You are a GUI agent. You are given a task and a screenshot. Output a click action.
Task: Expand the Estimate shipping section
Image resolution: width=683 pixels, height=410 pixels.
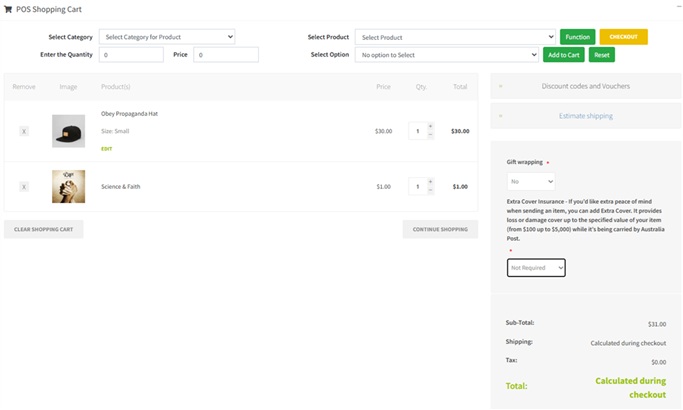pos(585,116)
